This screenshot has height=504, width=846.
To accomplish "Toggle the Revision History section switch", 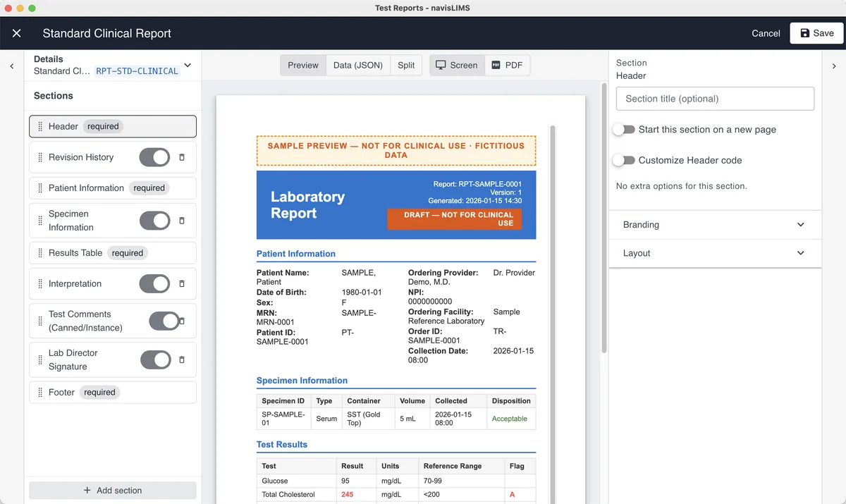I will [155, 157].
